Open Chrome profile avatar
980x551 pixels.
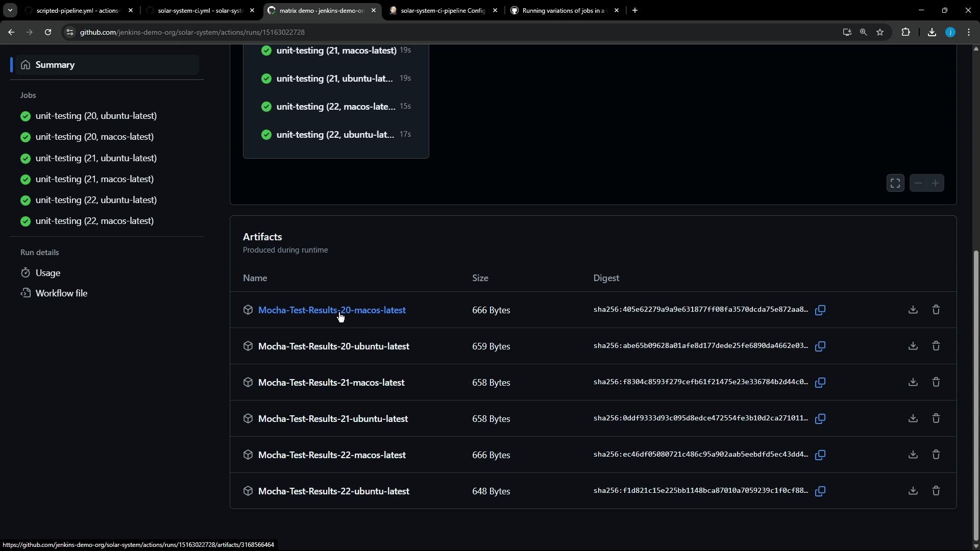950,32
